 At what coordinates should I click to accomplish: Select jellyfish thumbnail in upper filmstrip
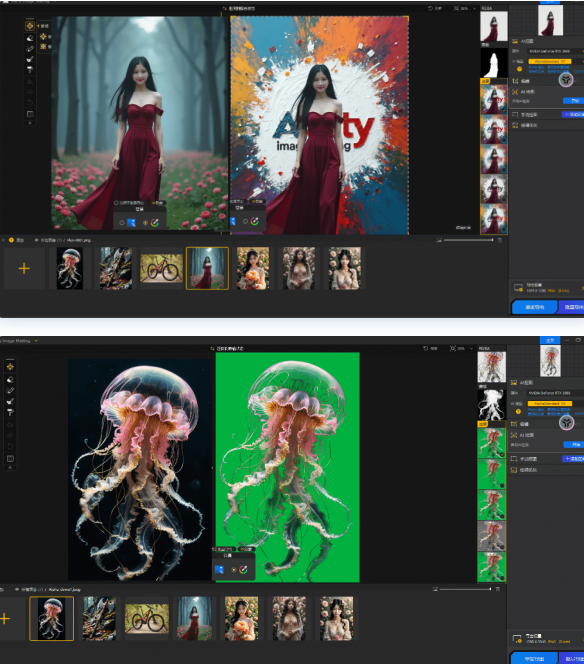(70, 268)
